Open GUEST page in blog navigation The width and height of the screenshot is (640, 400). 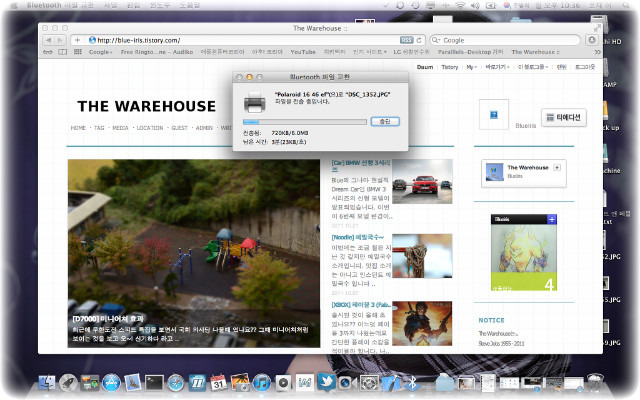click(180, 128)
